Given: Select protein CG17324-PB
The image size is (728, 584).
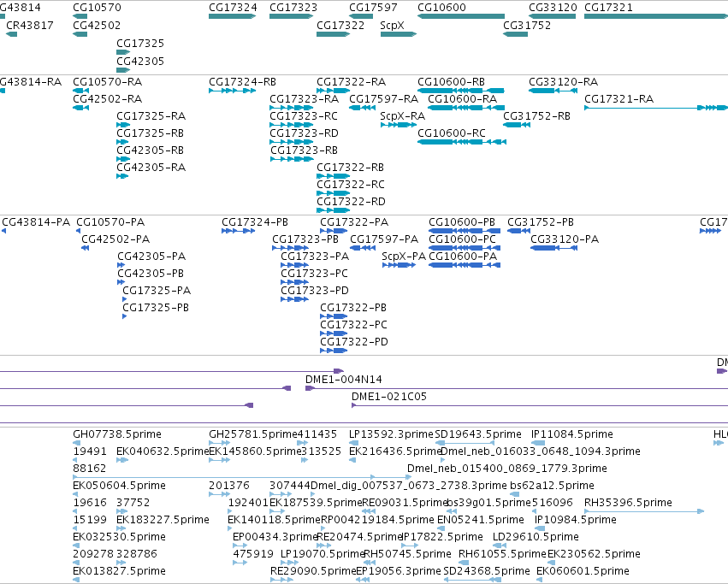Looking at the screenshot, I should 238,231.
